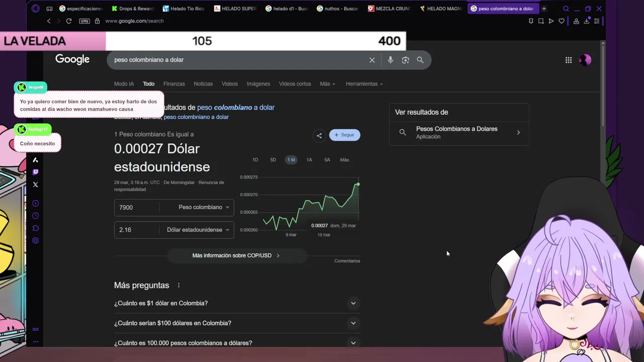644x362 pixels.
Task: Select the Noticias search tab
Action: pos(203,84)
